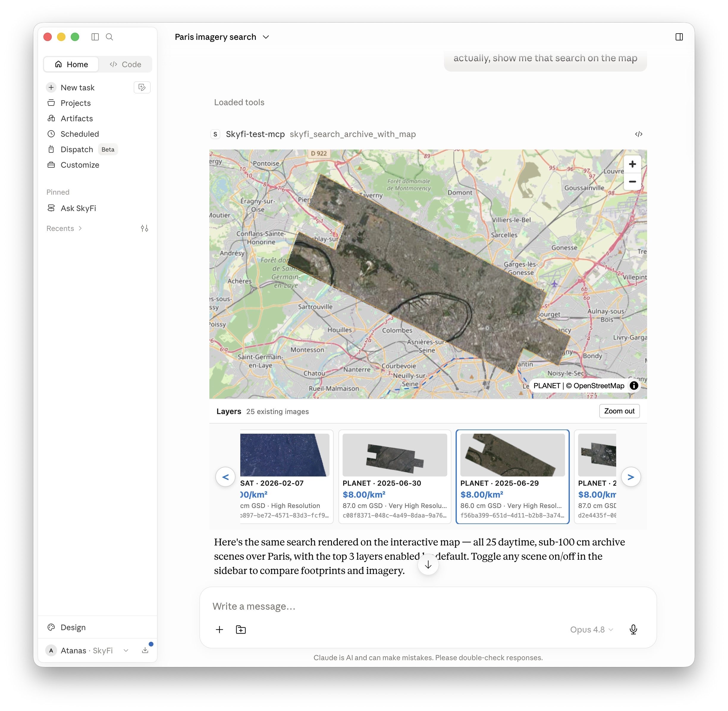Screen dimensions: 728x711
Task: Open the Opus 4.8 model selector
Action: tap(591, 629)
